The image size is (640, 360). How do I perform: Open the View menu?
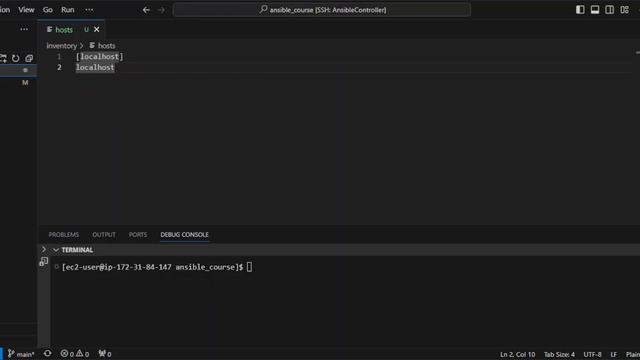(x=26, y=10)
